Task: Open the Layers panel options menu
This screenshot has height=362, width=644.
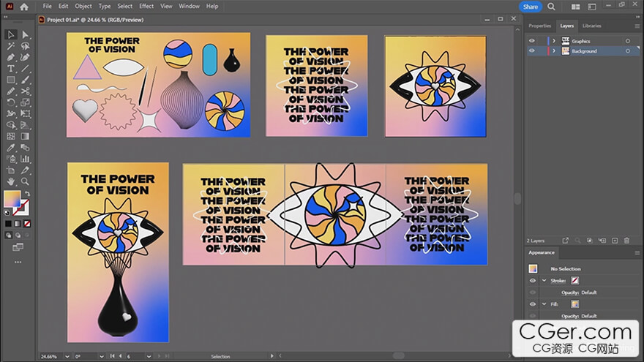Action: click(637, 26)
